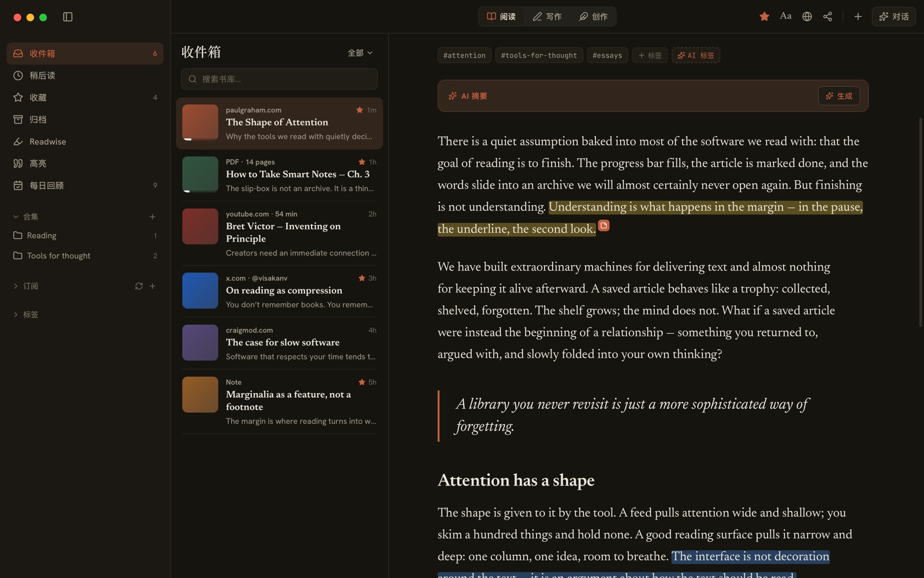Open 每日回顾 daily review
The height and width of the screenshot is (578, 924).
pos(85,185)
